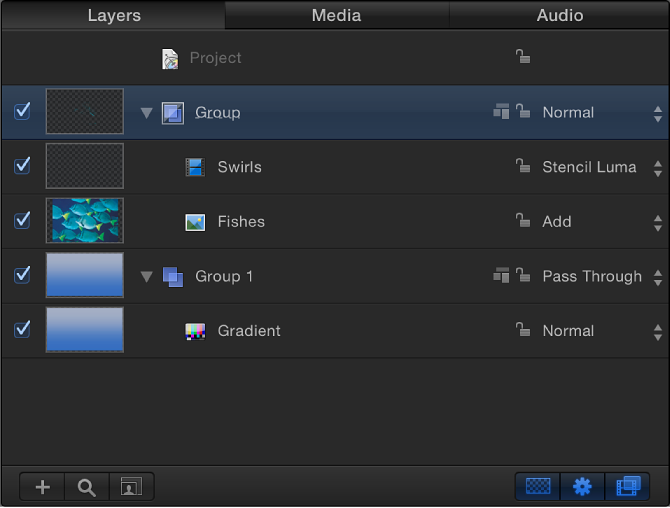Screen dimensions: 670x508
Task: Collapse the Group 1 disclosure triangle
Action: (x=147, y=276)
